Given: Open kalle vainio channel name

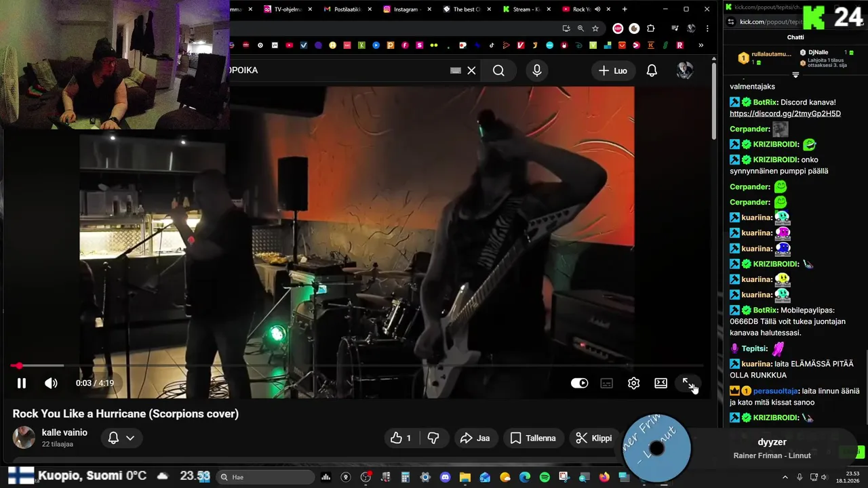Looking at the screenshot, I should (x=64, y=432).
